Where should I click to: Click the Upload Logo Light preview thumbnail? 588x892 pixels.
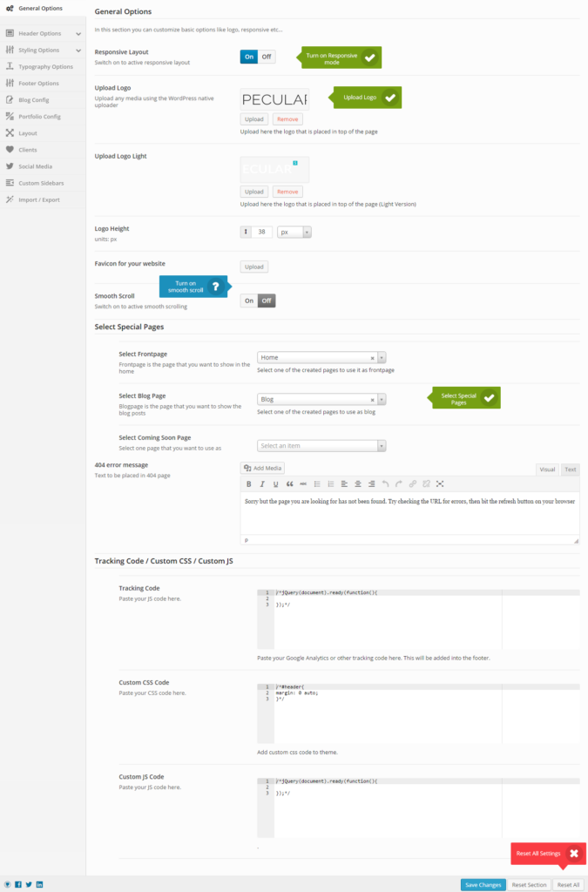pyautogui.click(x=274, y=170)
